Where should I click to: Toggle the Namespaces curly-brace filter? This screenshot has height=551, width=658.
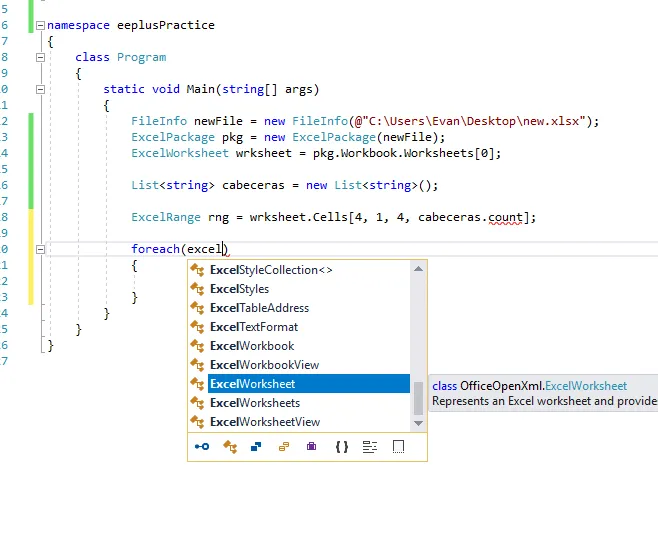[x=342, y=447]
